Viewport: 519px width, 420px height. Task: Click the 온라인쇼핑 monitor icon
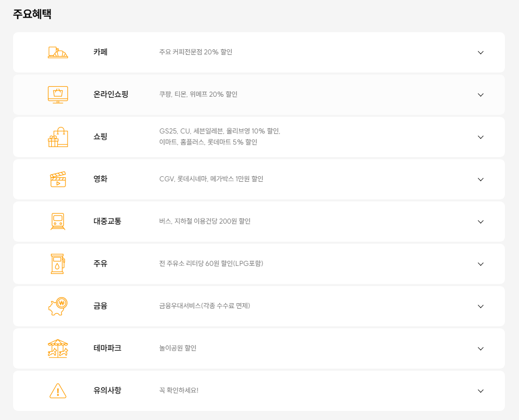[57, 95]
